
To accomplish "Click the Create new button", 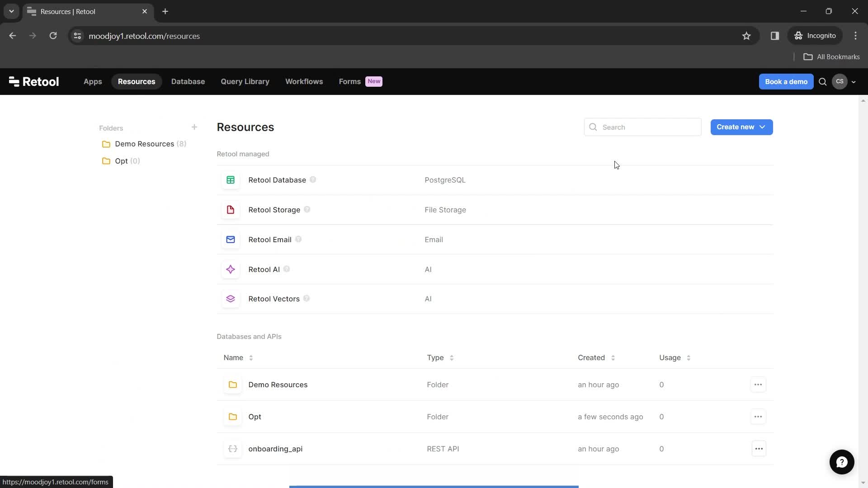I will tap(741, 127).
